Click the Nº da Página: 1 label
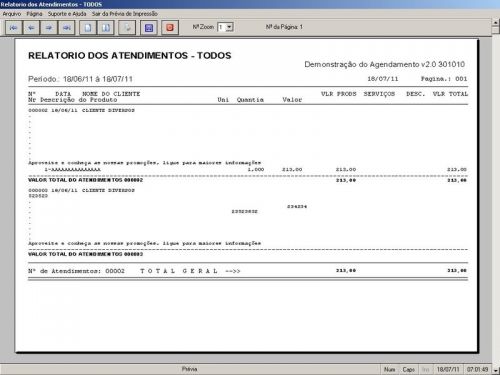Screen dimensions: 500x375 (284, 27)
